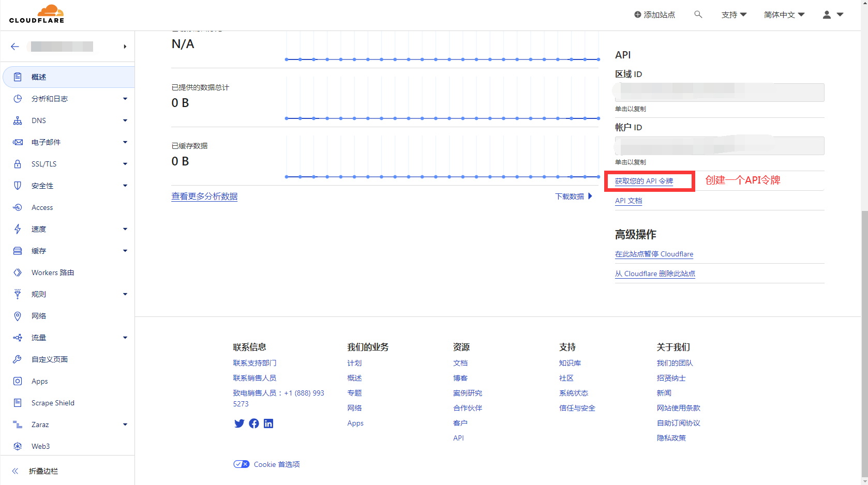The image size is (868, 485).
Task: Open the 简体中文 language dropdown
Action: pos(784,14)
